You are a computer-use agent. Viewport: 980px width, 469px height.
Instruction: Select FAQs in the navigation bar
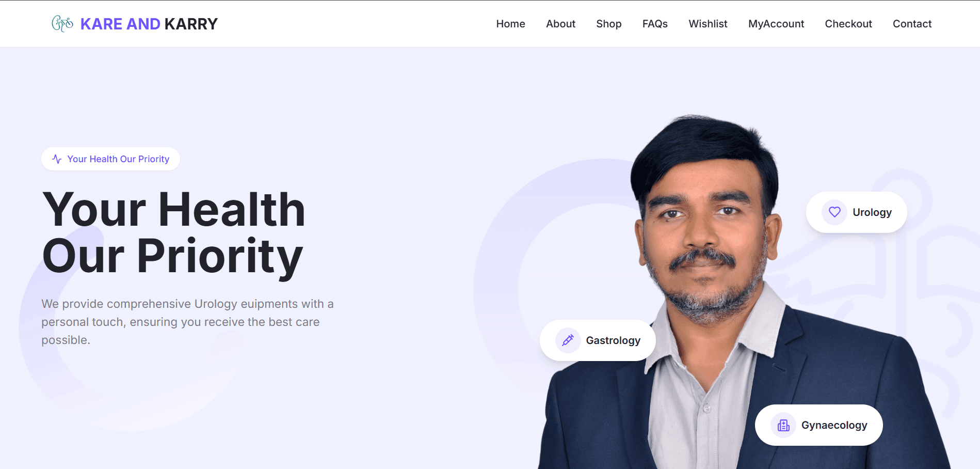[655, 24]
